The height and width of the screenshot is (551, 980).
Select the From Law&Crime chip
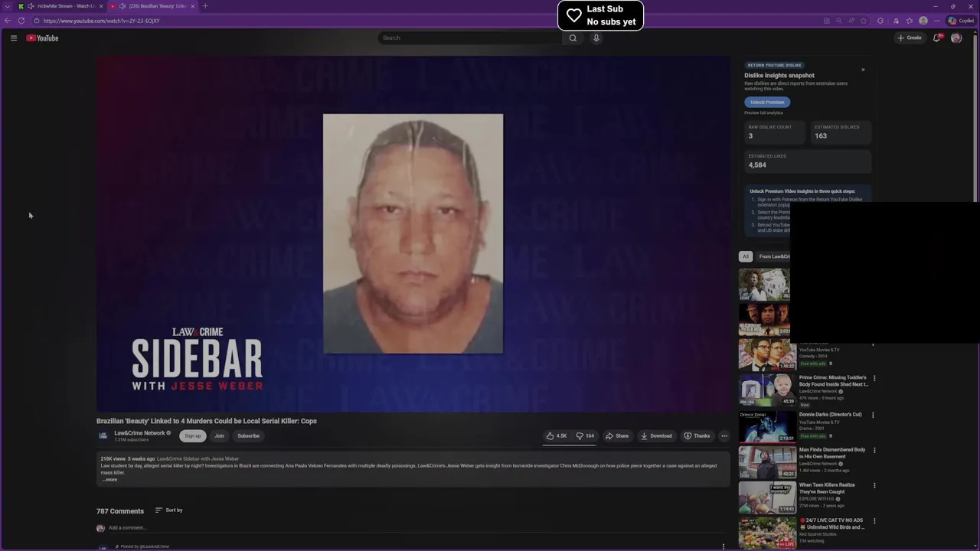773,256
